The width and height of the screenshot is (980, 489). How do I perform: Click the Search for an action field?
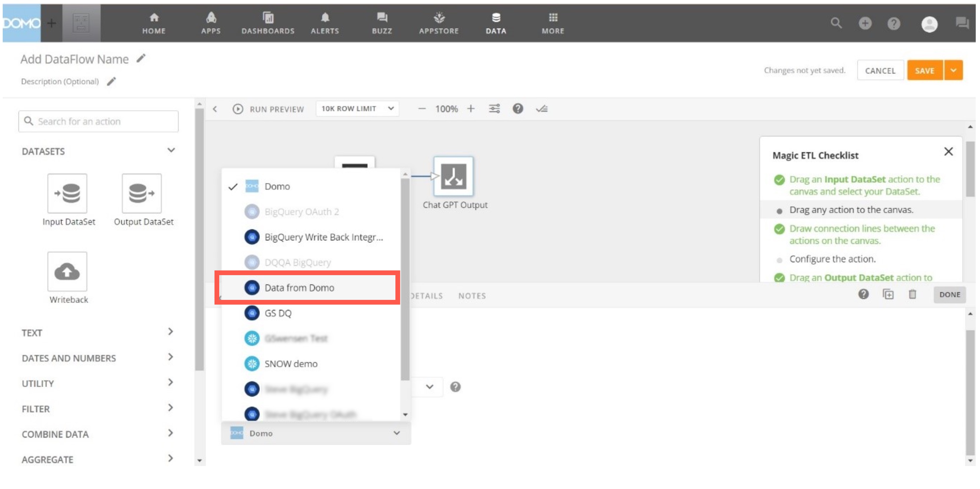(98, 121)
